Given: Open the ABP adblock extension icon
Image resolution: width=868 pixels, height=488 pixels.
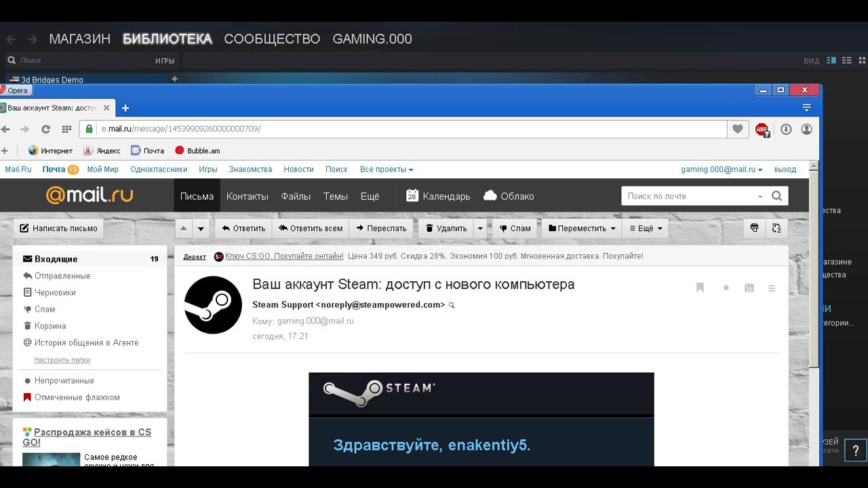Looking at the screenshot, I should (x=762, y=129).
